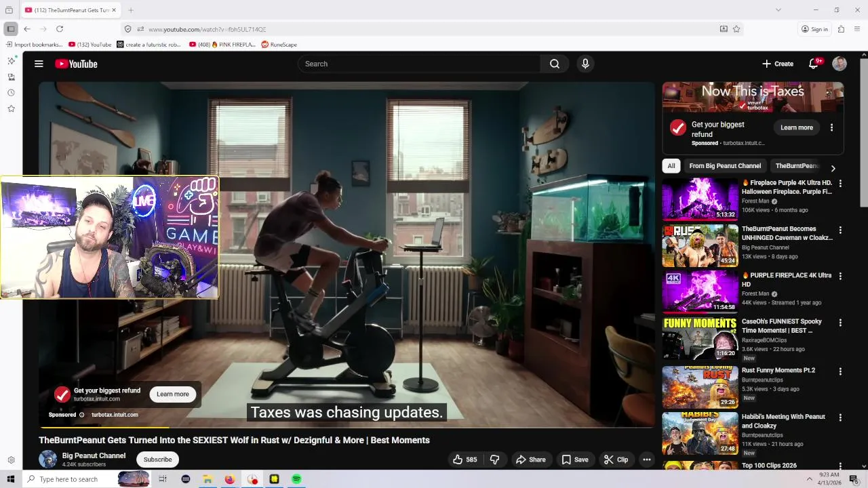Open the Top 100 Clips 2026 video
868x488 pixels.
click(x=769, y=466)
